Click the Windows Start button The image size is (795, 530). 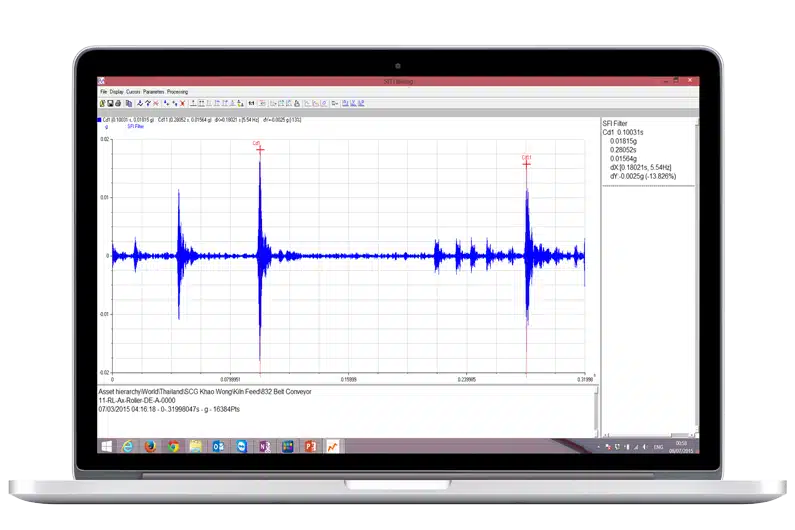(x=104, y=446)
